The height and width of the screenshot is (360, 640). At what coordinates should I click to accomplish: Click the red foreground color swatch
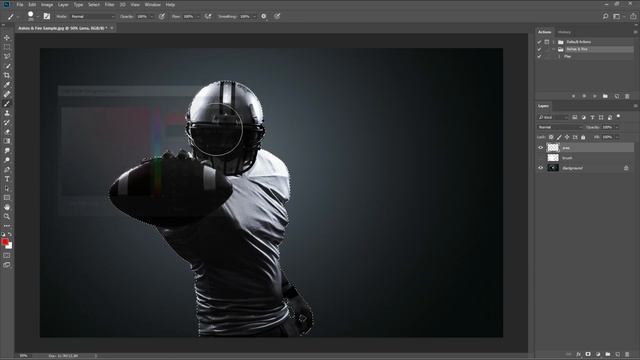5,242
